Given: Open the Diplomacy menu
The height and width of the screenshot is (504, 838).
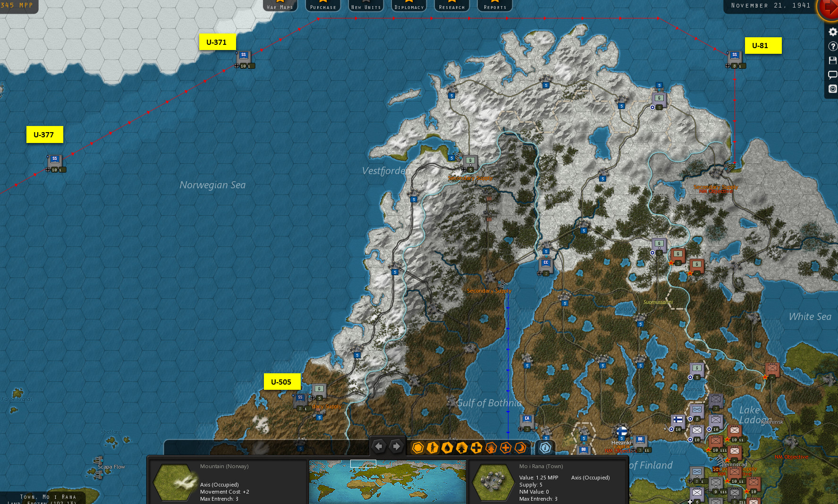Looking at the screenshot, I should [409, 6].
